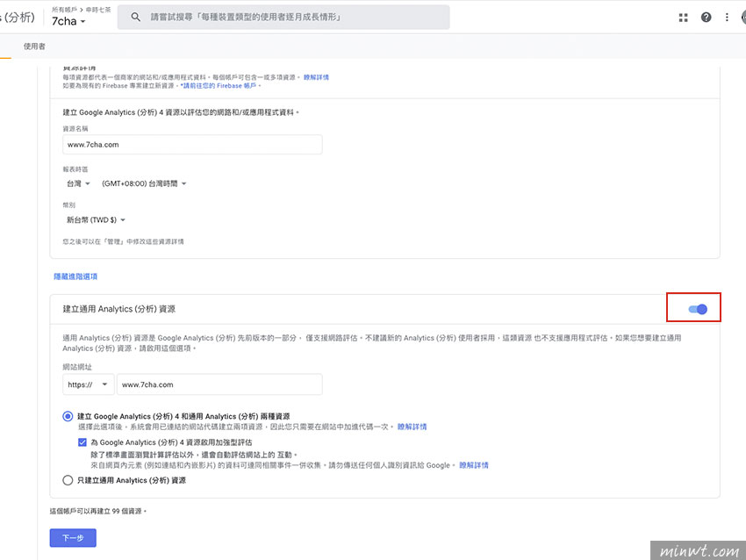
Task: Open the 台灣 country dropdown
Action: point(78,183)
